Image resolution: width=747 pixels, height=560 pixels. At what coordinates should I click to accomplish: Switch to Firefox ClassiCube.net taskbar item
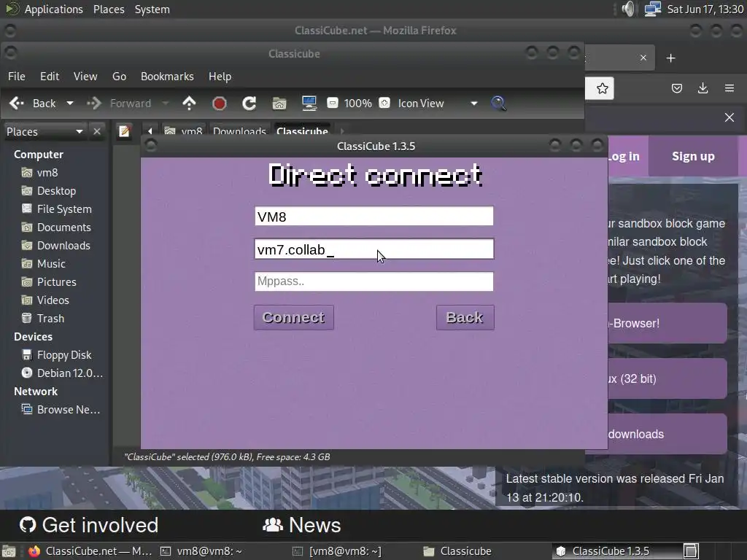point(90,551)
